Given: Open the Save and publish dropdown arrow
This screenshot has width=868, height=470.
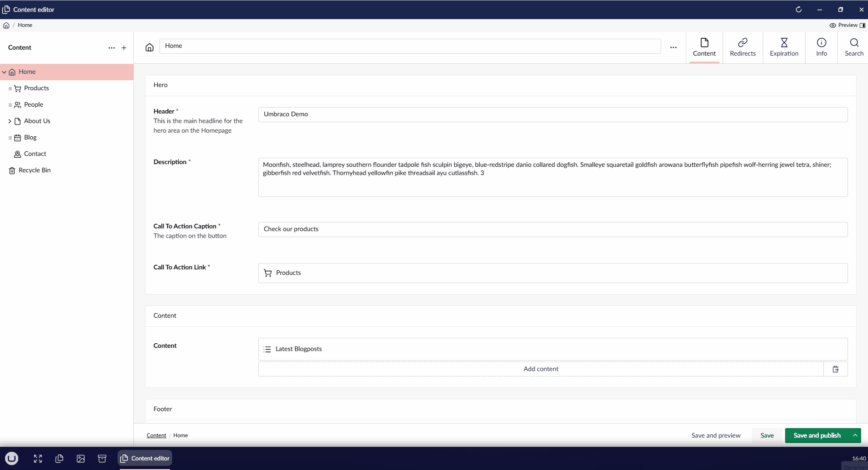Looking at the screenshot, I should coord(855,435).
